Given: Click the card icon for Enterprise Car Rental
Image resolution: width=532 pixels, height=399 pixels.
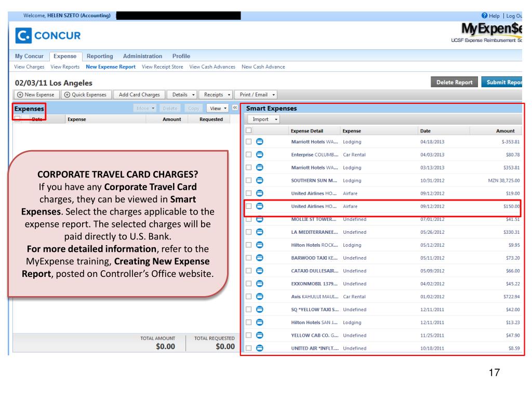Looking at the screenshot, I should coord(260,154).
